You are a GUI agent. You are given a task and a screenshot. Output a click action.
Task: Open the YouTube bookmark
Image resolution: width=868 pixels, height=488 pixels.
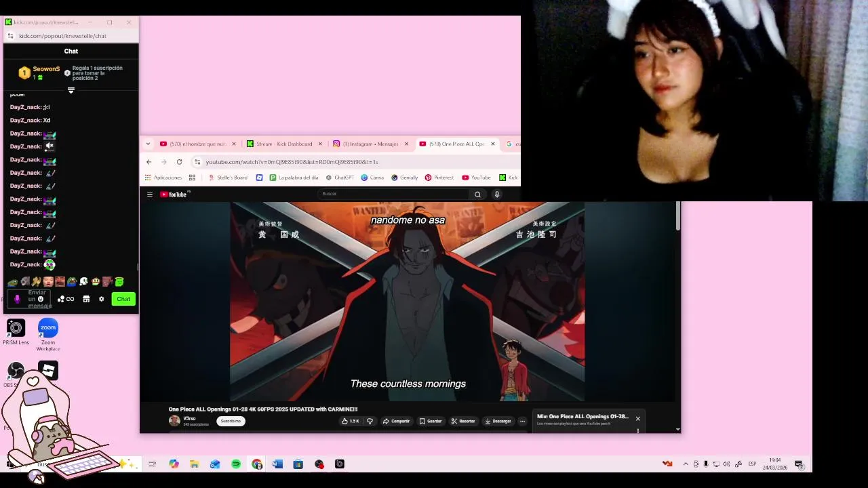[x=476, y=178]
